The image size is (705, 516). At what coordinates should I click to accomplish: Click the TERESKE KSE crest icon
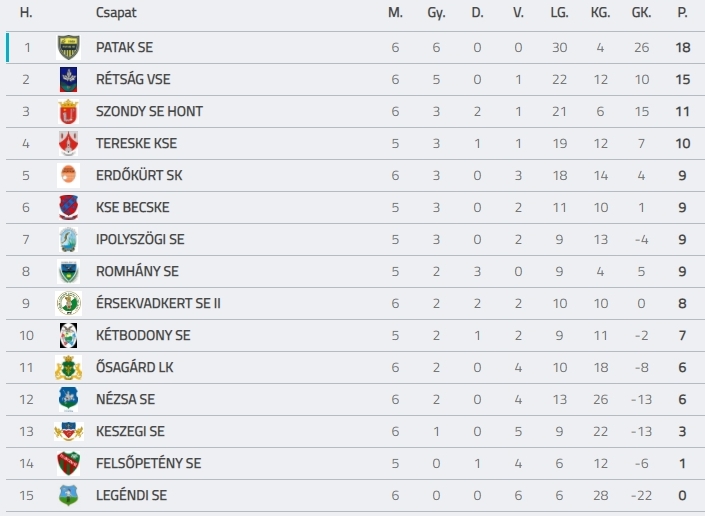[x=68, y=143]
